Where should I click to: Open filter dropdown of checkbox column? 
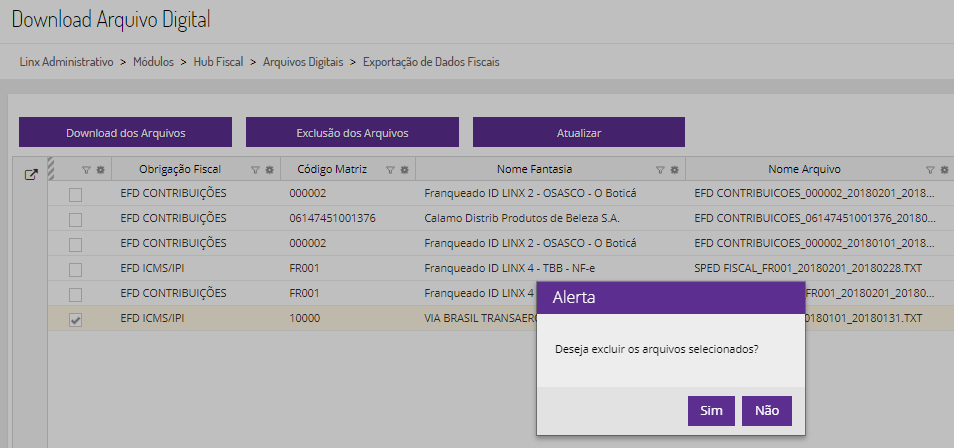click(x=86, y=170)
